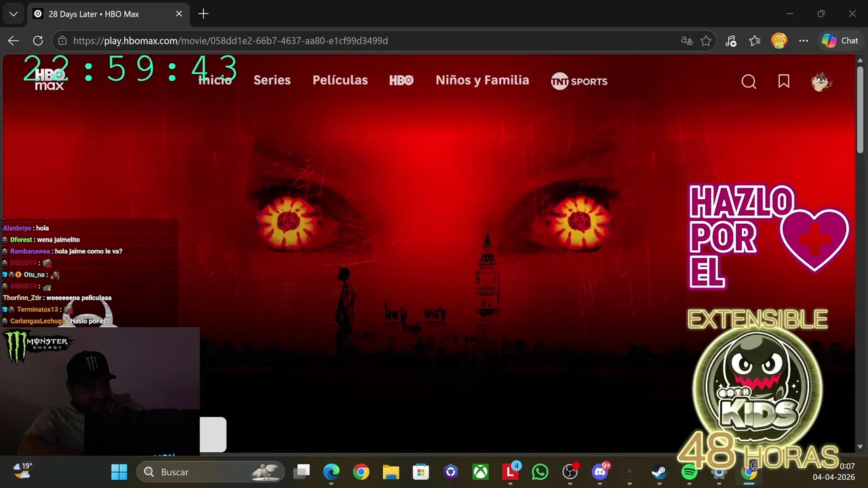The width and height of the screenshot is (868, 488).
Task: Open the red L app with badge
Action: coord(511,472)
